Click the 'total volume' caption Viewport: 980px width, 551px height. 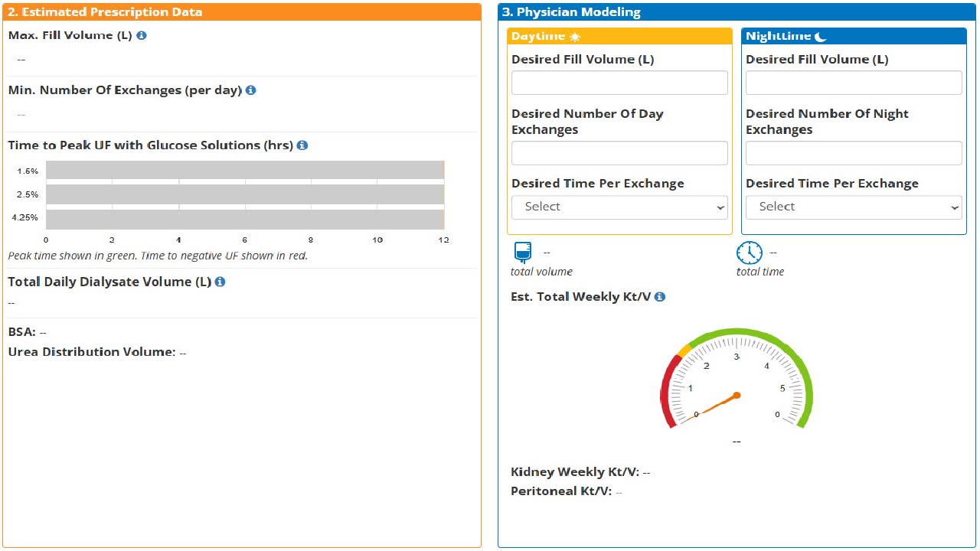tap(541, 272)
